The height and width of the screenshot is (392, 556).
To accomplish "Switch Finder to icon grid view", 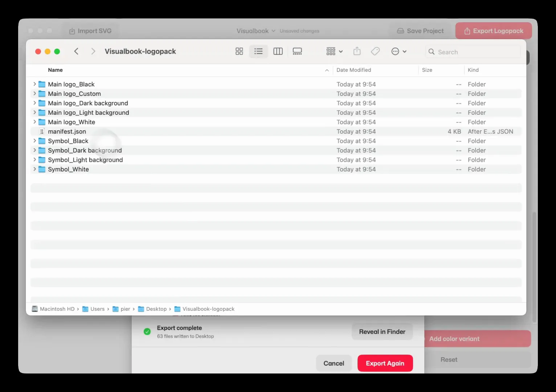I will click(x=239, y=52).
